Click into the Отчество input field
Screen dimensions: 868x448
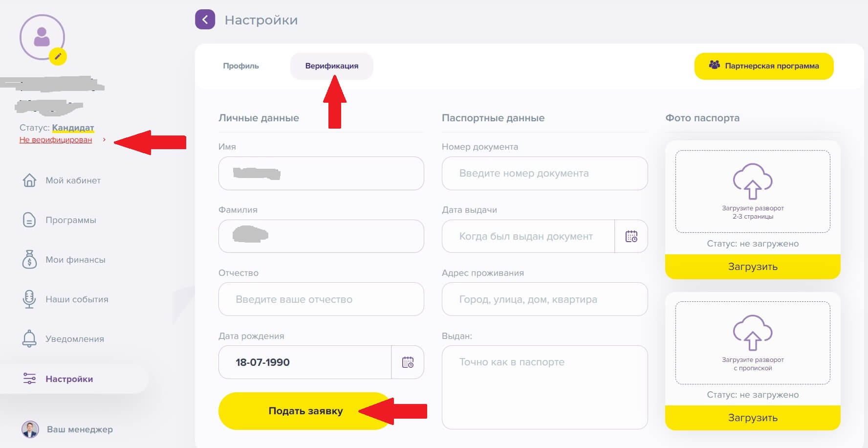tap(321, 299)
